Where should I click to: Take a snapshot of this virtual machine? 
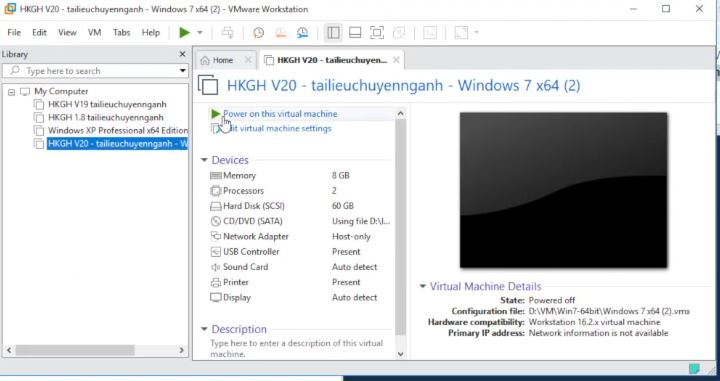point(259,33)
